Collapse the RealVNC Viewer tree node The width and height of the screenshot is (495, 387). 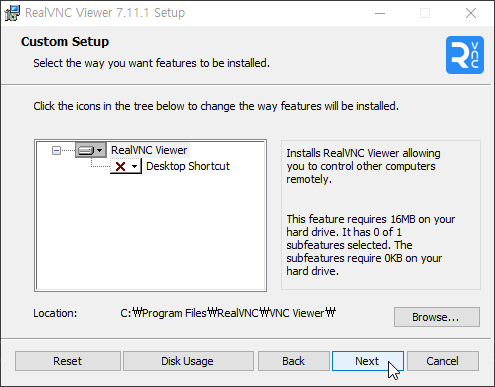(56, 151)
